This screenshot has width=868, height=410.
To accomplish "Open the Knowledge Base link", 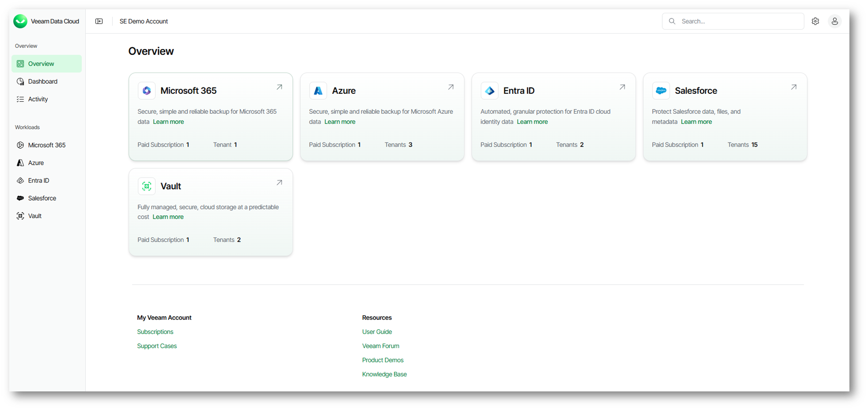I will (x=384, y=374).
